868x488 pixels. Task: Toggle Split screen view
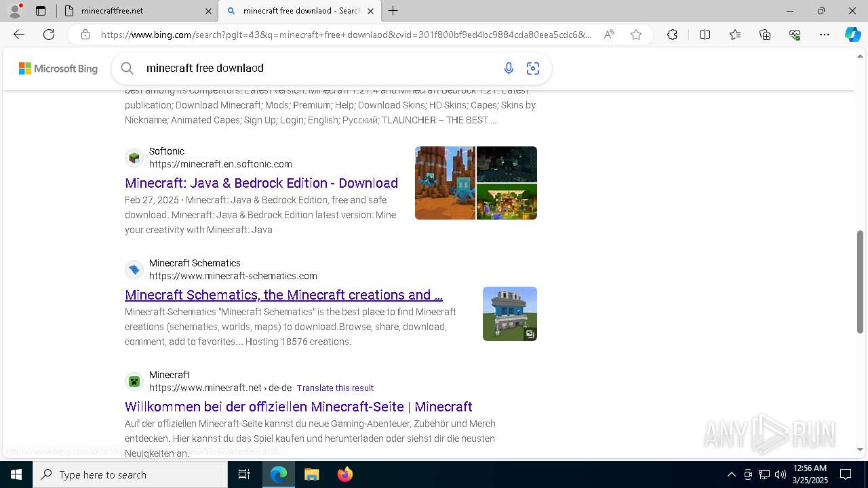pyautogui.click(x=705, y=35)
